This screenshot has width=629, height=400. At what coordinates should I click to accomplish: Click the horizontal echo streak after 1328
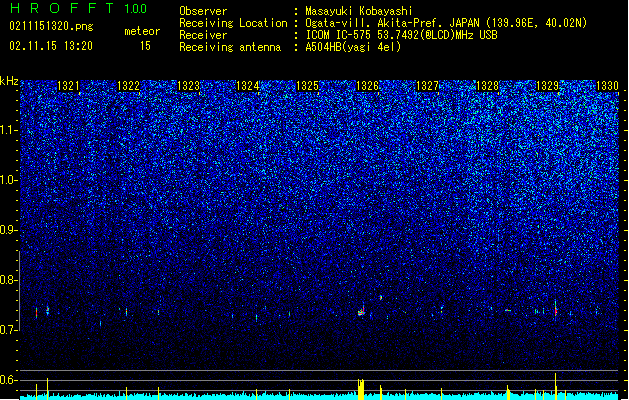(508, 310)
